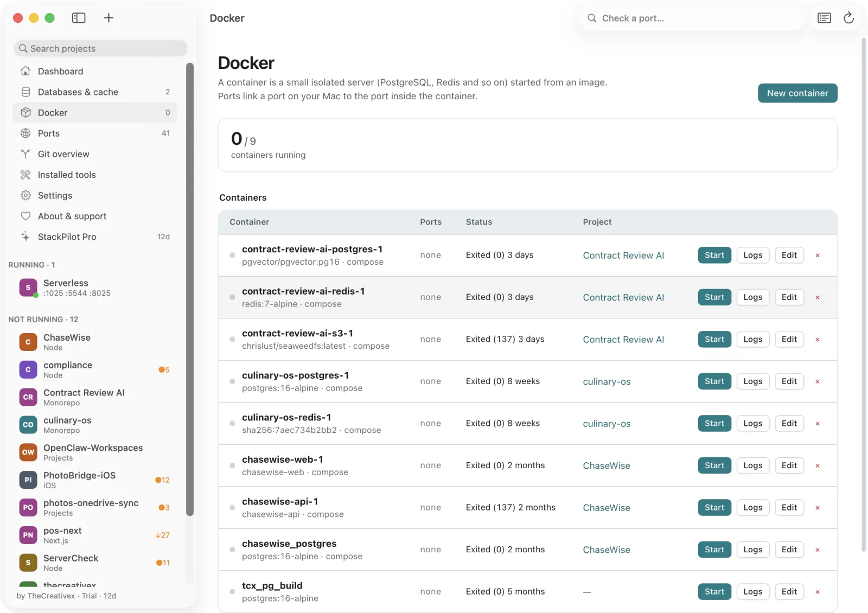Toggle the sidebar panel icon
The width and height of the screenshot is (868, 613).
(79, 18)
